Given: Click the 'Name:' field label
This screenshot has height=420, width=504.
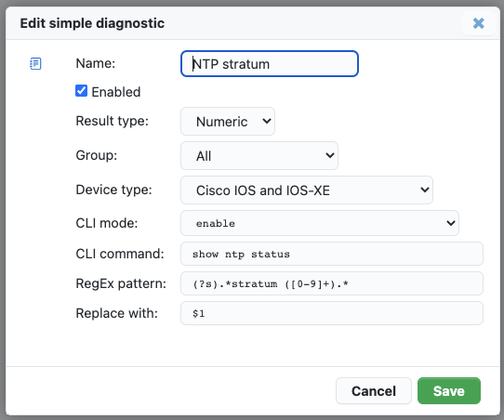Looking at the screenshot, I should [x=96, y=63].
